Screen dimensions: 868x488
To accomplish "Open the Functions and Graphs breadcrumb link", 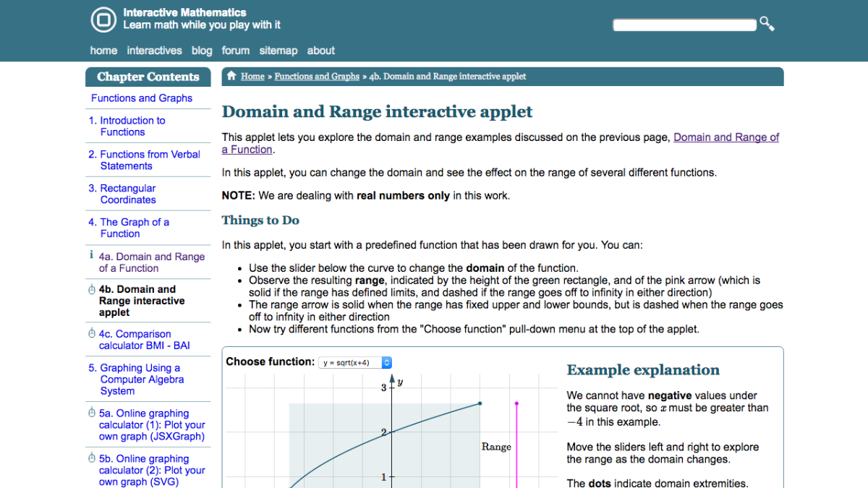I will click(317, 76).
